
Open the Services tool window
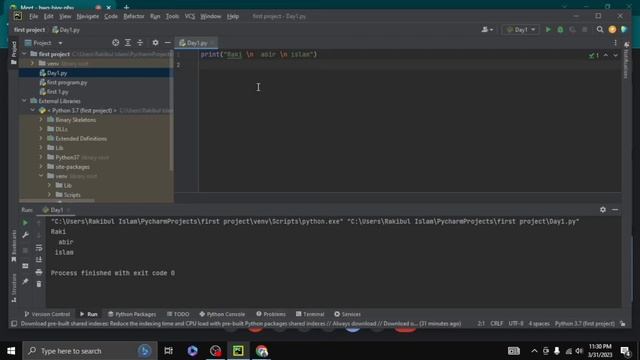[348, 314]
